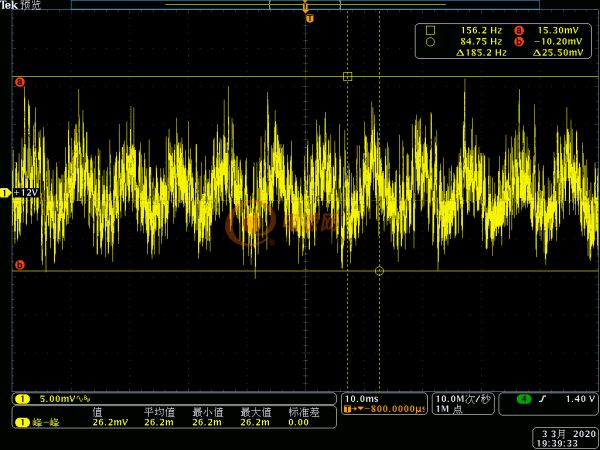Screen dimensions: 600x450
Task: Click the 15.30mV cursor a value
Action: (x=558, y=30)
